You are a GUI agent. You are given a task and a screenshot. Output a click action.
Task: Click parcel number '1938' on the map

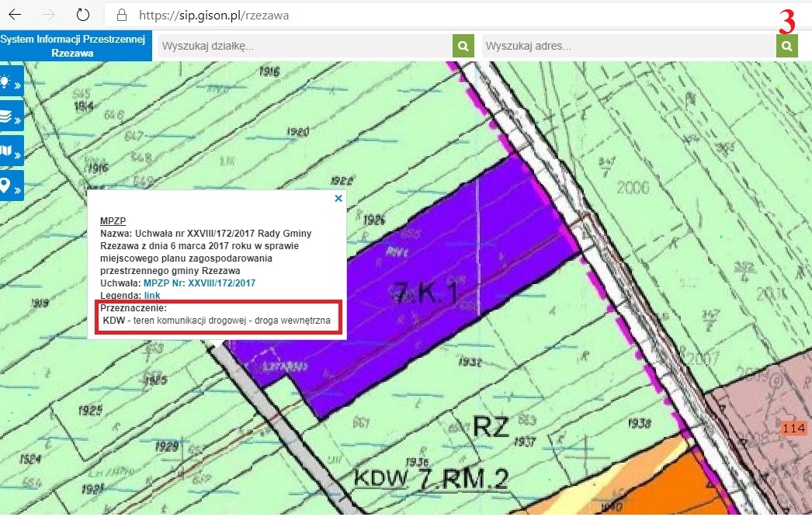click(x=639, y=424)
